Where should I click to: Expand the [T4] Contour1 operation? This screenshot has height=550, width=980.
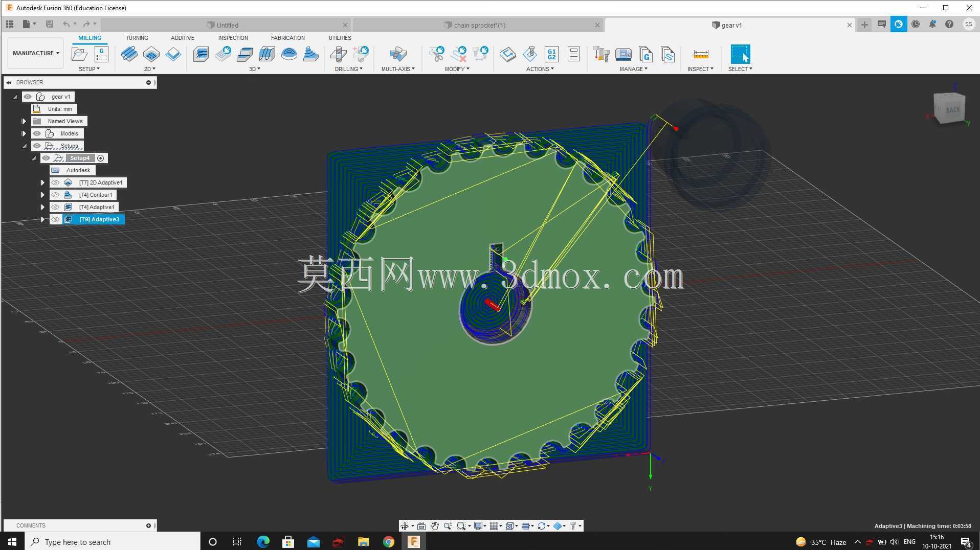(42, 195)
